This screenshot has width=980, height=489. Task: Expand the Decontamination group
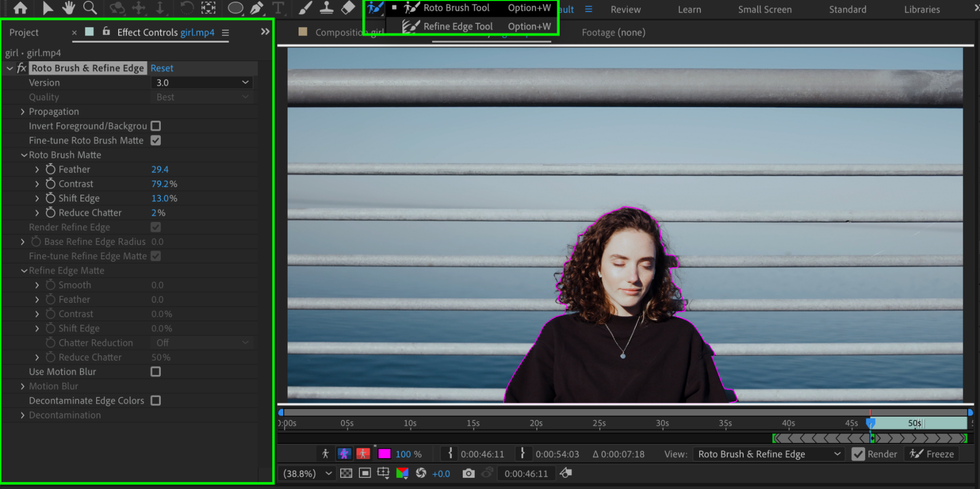[x=23, y=415]
